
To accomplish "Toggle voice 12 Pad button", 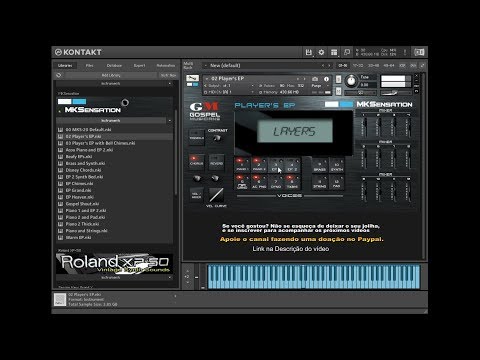I will point(337,183).
